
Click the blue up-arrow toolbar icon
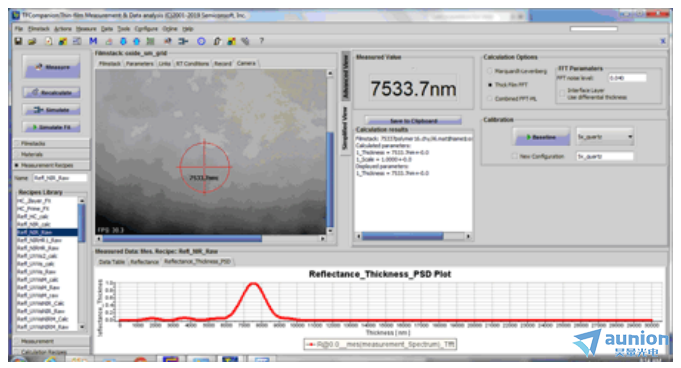tap(137, 41)
